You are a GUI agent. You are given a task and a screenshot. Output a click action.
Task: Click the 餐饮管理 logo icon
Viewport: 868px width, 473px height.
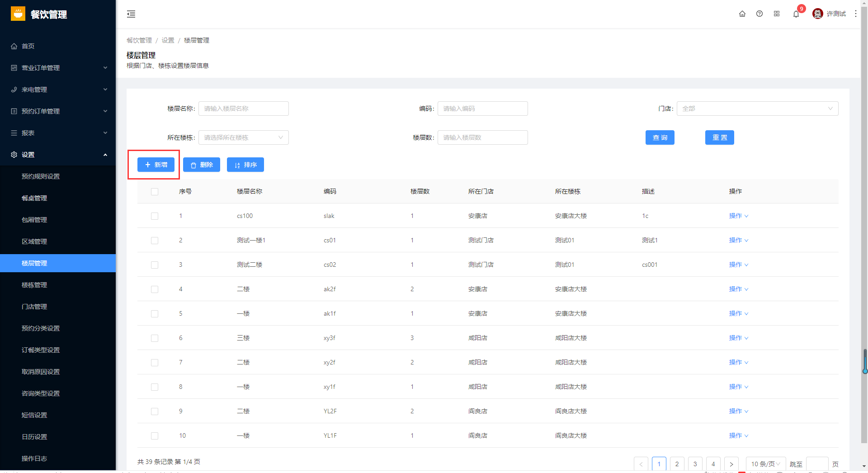(18, 14)
